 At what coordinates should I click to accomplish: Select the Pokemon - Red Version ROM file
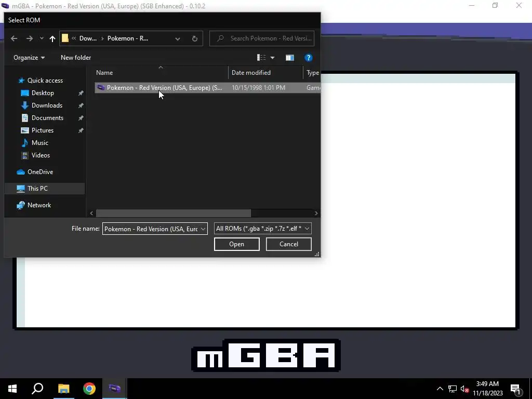click(207, 87)
